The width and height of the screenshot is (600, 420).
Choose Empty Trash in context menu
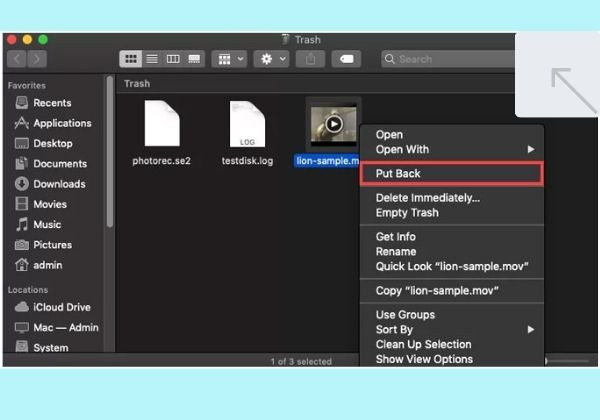pyautogui.click(x=452, y=213)
